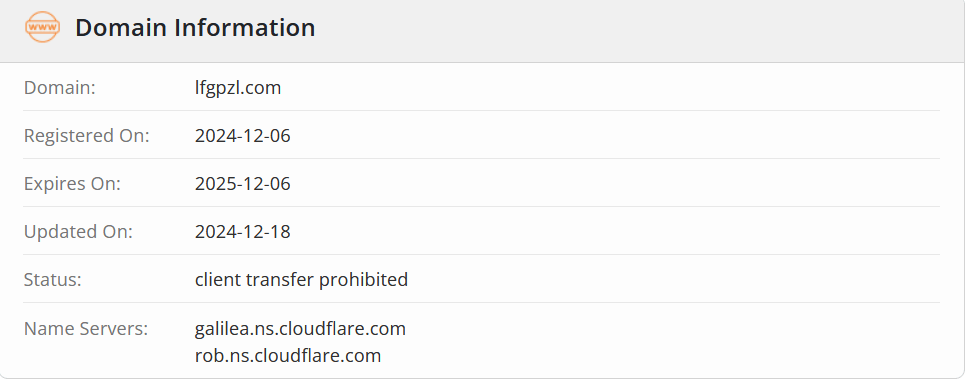Click the gray header bar background
This screenshot has height=379, width=967.
point(617,30)
